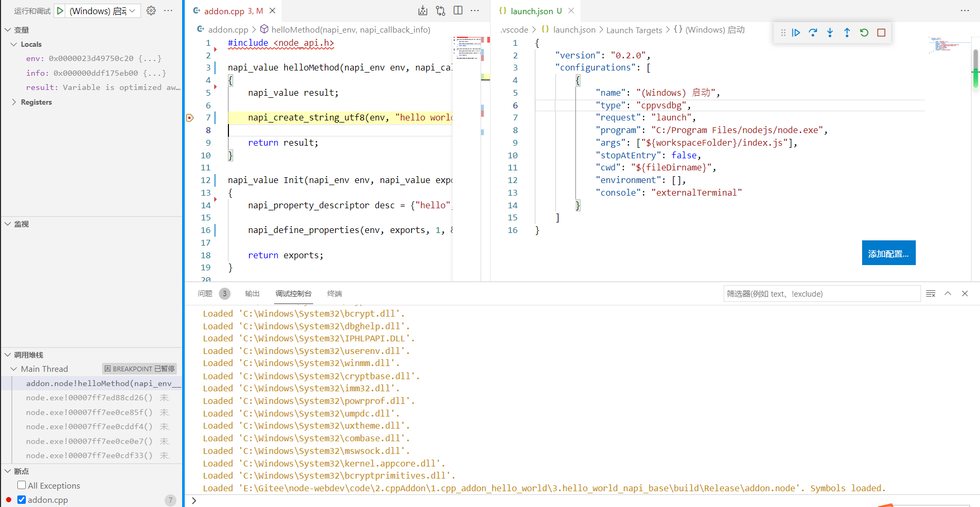Collapse the Locals scope

click(x=14, y=44)
